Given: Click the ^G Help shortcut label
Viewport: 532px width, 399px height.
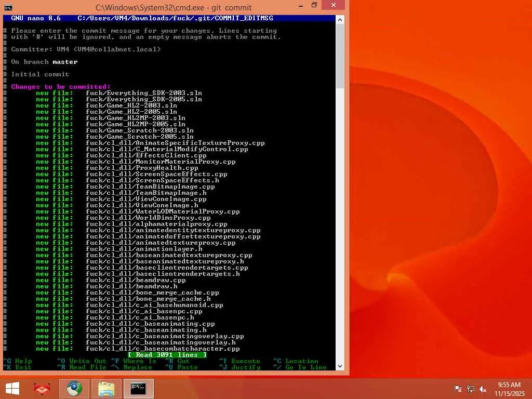Looking at the screenshot, I should 17,361.
